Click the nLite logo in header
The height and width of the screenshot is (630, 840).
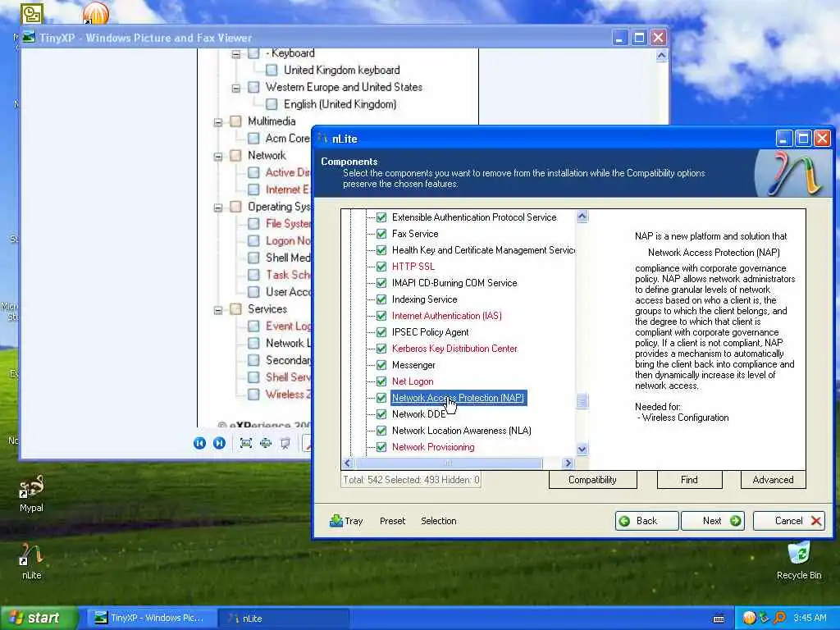click(794, 173)
